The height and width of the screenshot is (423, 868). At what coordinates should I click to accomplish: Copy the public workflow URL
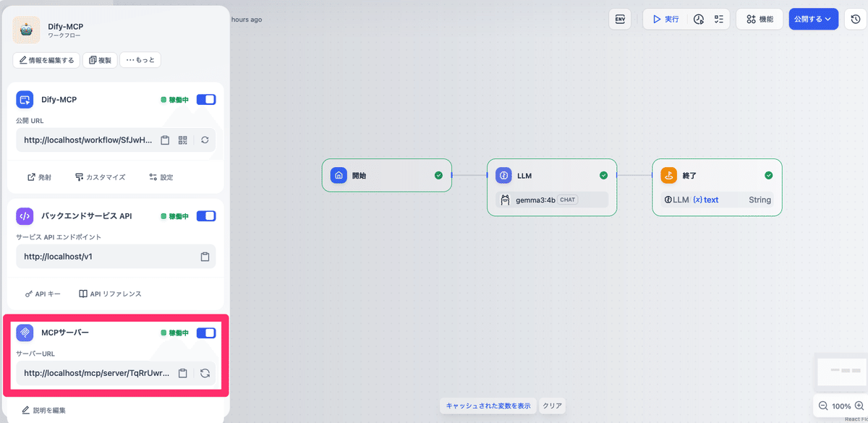pos(165,140)
